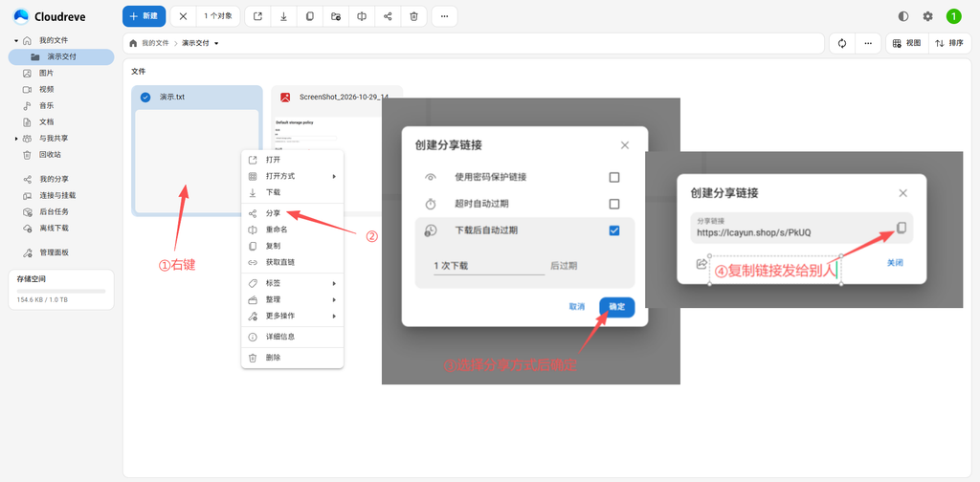Click toolbar open-in-new-window icon
980x482 pixels.
pos(257,16)
